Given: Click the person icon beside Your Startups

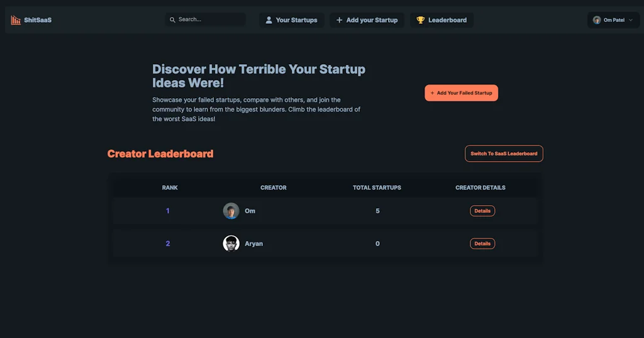Looking at the screenshot, I should coord(269,20).
